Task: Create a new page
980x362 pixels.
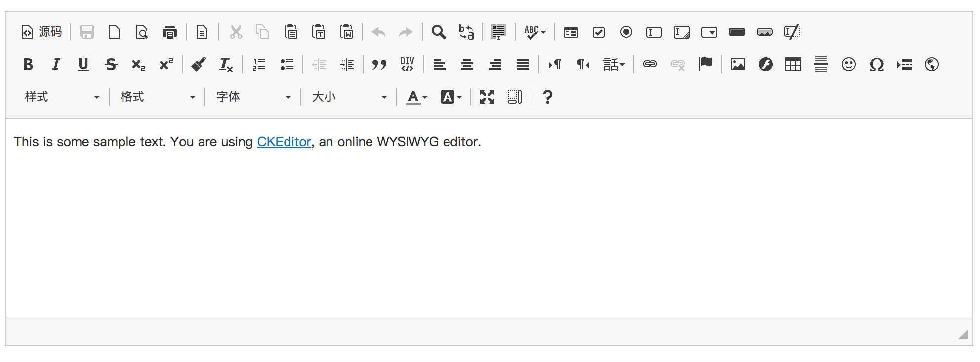Action: tap(114, 32)
